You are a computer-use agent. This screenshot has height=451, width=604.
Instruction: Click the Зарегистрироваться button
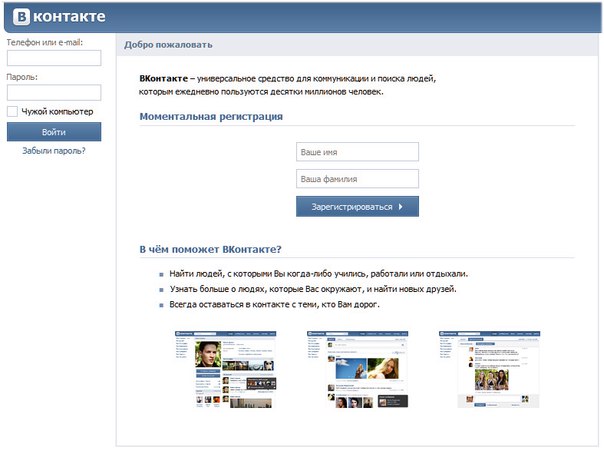click(357, 206)
